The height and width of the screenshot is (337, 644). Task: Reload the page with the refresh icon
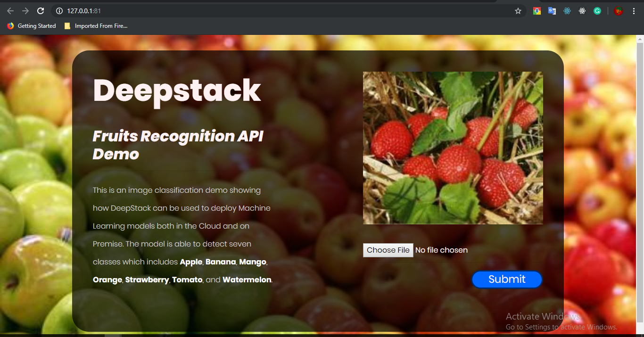tap(41, 11)
